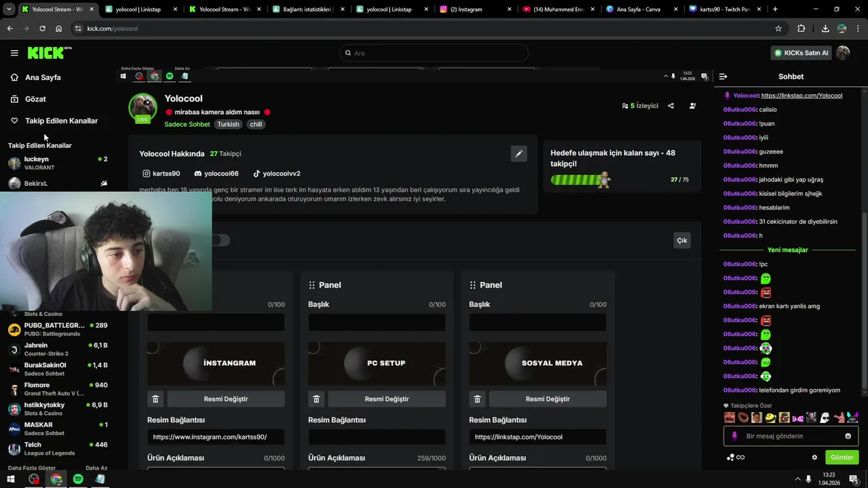Image resolution: width=868 pixels, height=488 pixels.
Task: Click the follower goal progress bar
Action: point(580,180)
